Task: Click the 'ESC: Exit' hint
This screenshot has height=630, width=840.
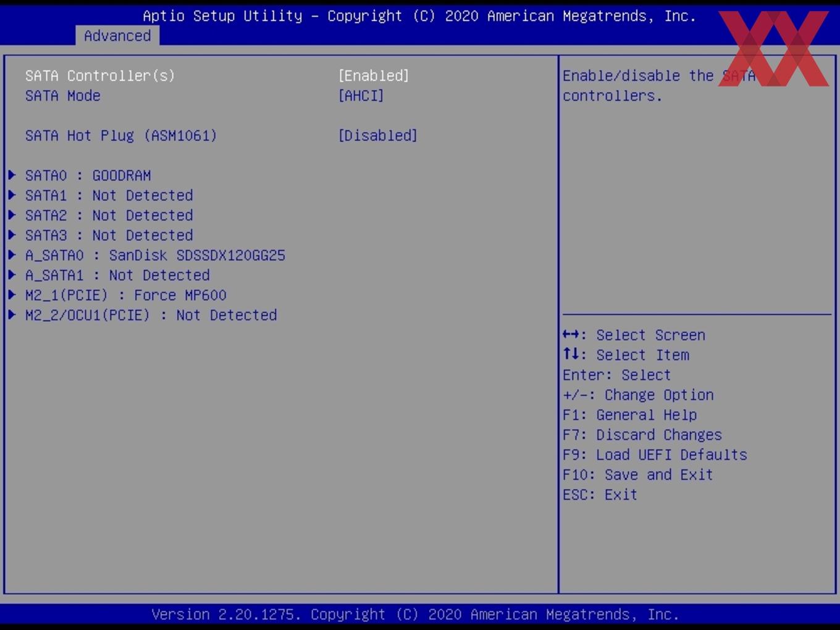Action: point(600,495)
